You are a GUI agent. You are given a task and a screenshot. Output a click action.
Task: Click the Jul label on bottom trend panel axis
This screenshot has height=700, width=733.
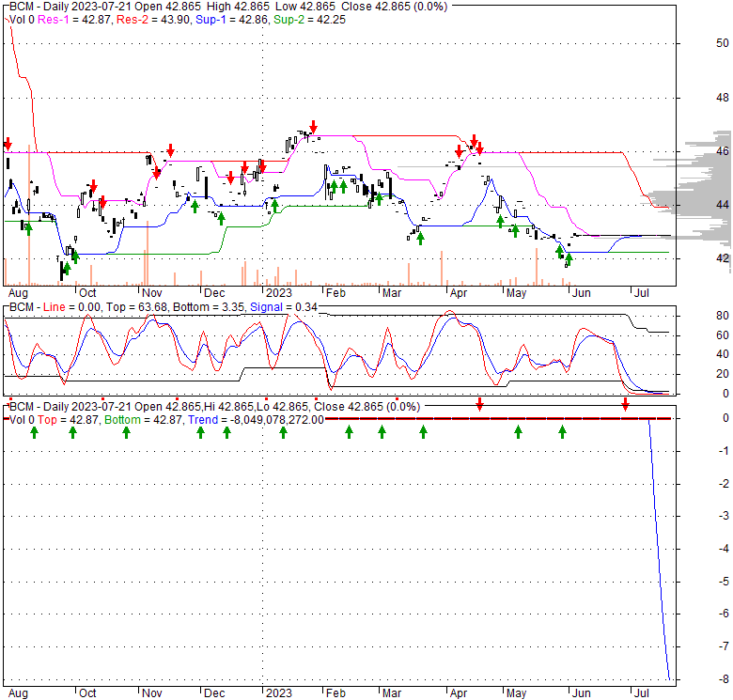[x=641, y=693]
